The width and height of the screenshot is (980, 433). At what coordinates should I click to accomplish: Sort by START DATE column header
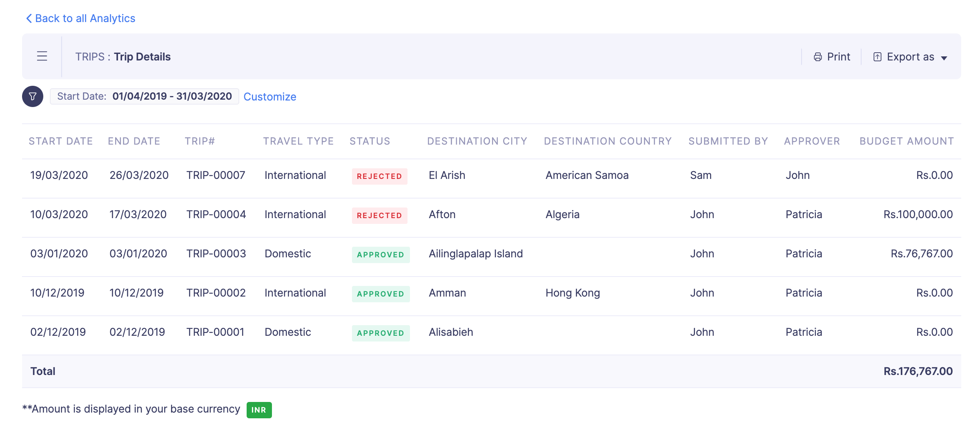pos(61,141)
